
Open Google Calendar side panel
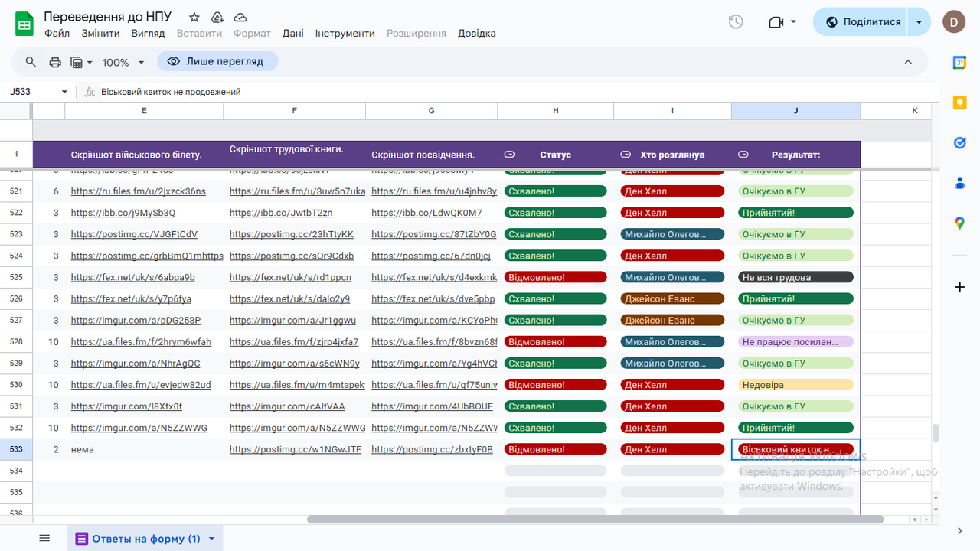tap(959, 63)
